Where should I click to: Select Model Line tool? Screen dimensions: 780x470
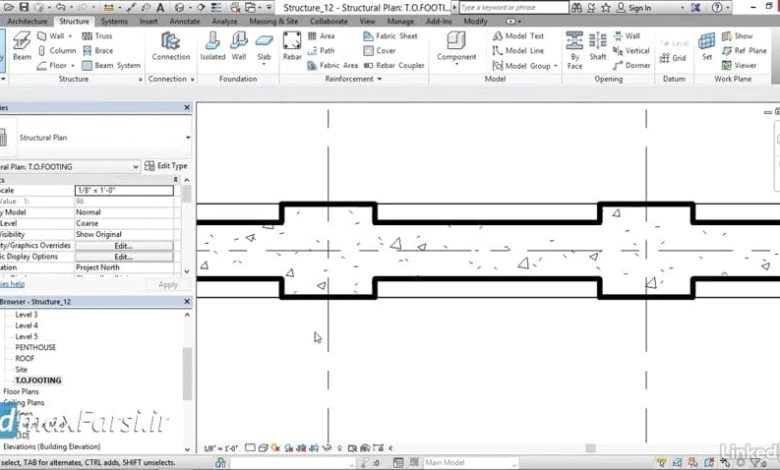coord(518,51)
